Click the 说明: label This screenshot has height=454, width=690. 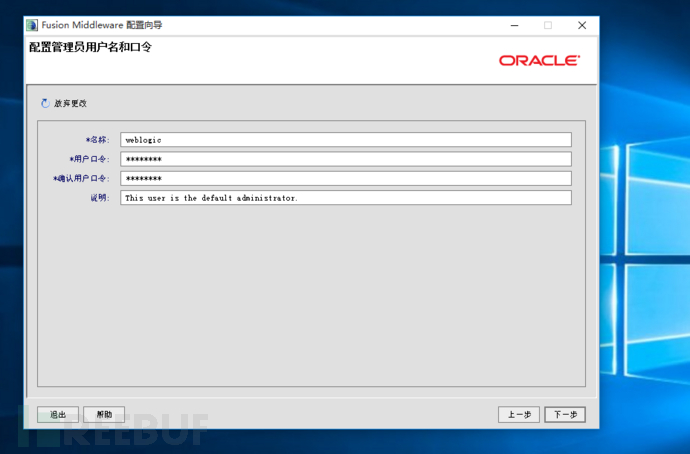point(100,198)
